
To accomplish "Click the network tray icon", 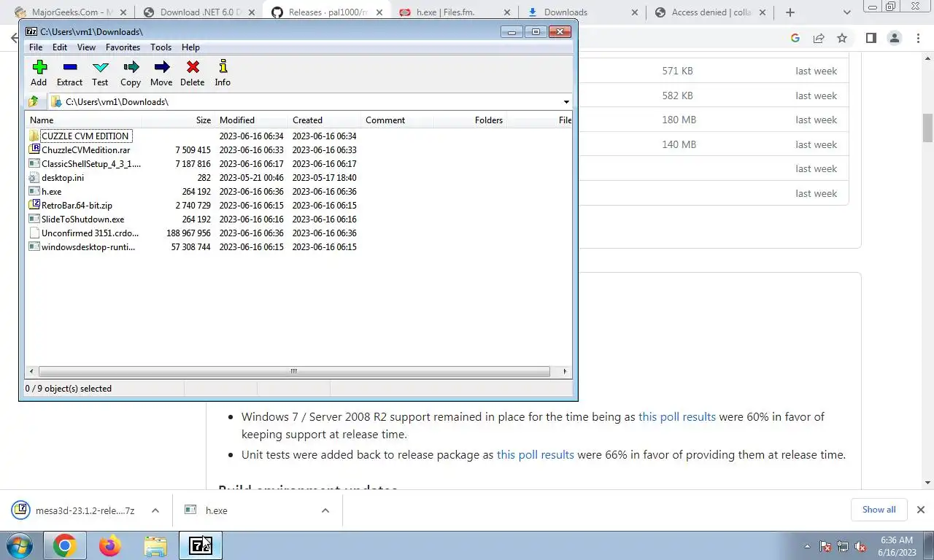I will point(843,546).
